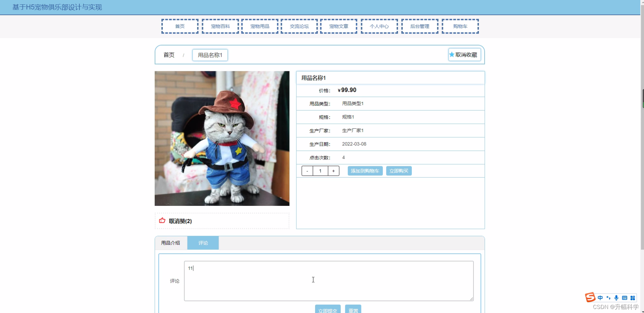
Task: Go back via the 首页 breadcrumb link
Action: pos(169,55)
